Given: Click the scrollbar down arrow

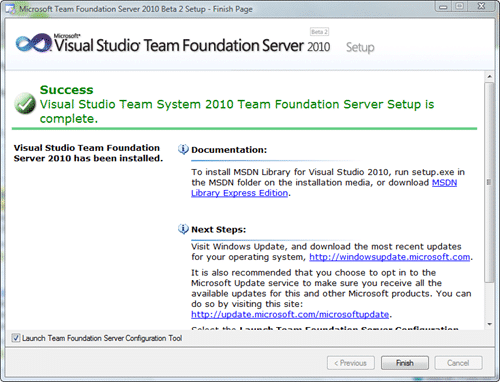Looking at the screenshot, I should tap(489, 324).
